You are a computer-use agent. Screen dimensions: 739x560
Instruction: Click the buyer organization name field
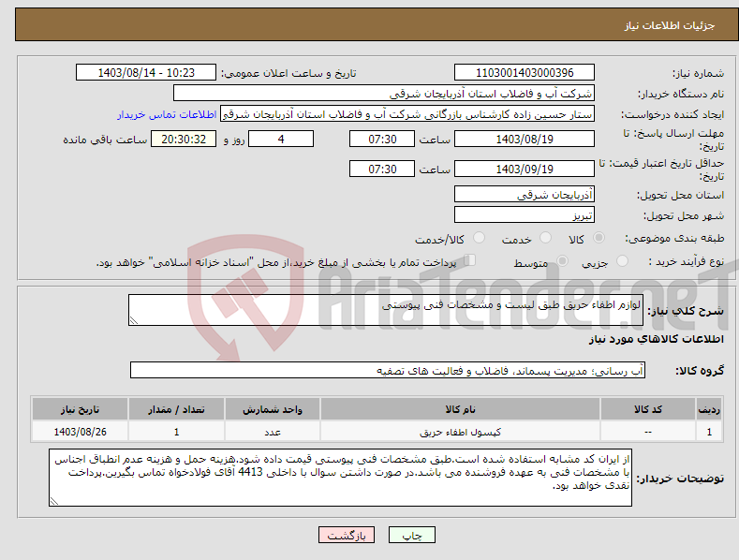[x=384, y=94]
